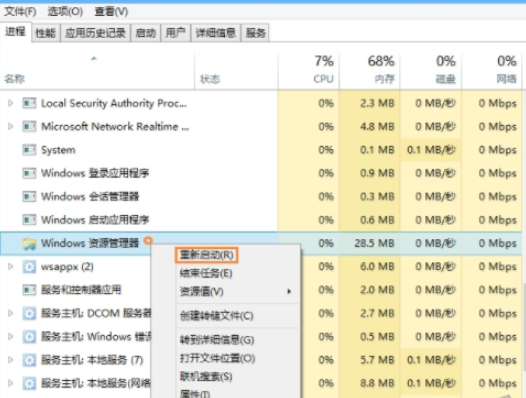Sort by the 名称 column header
526x398 pixels.
click(x=97, y=71)
